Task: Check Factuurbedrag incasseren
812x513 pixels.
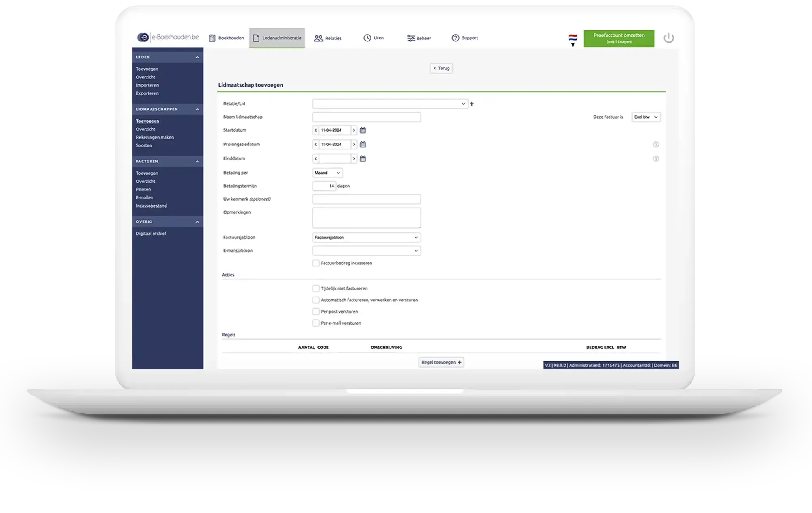Action: pos(316,263)
